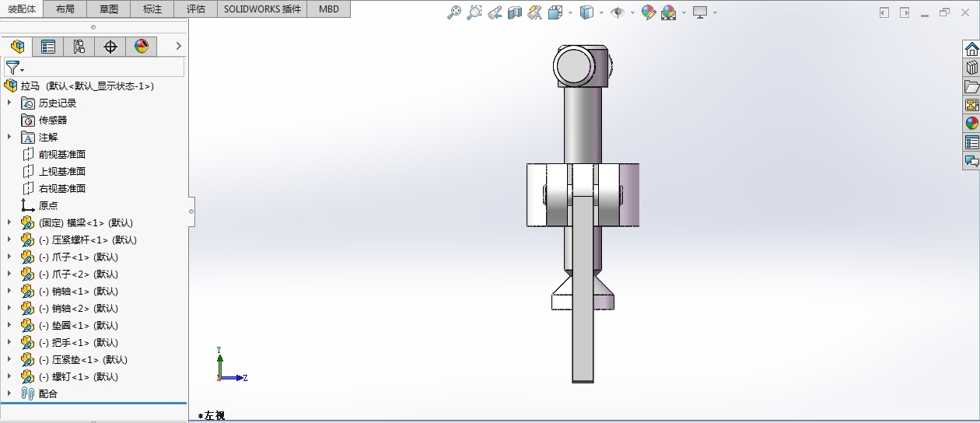Expand the 螺钉<1> component
The image size is (980, 423).
[x=9, y=377]
